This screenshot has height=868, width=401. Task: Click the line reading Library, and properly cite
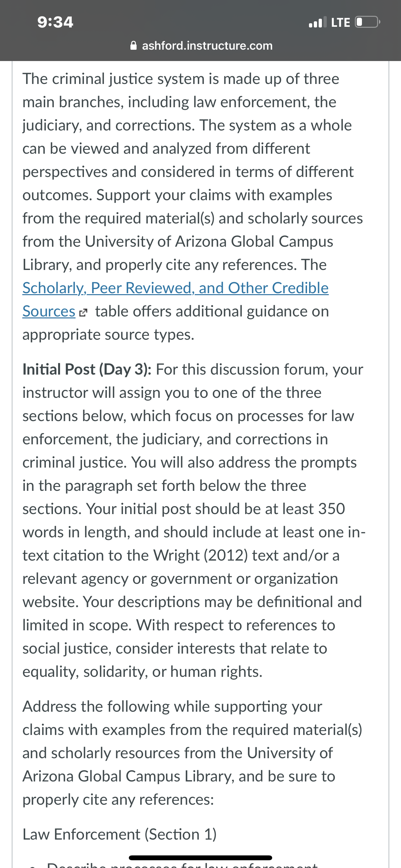pyautogui.click(x=175, y=265)
